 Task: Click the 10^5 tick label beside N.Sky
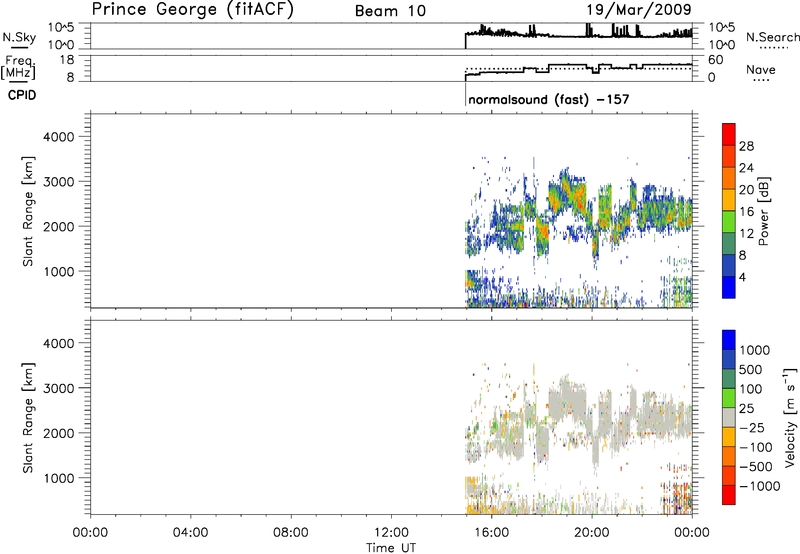(61, 27)
